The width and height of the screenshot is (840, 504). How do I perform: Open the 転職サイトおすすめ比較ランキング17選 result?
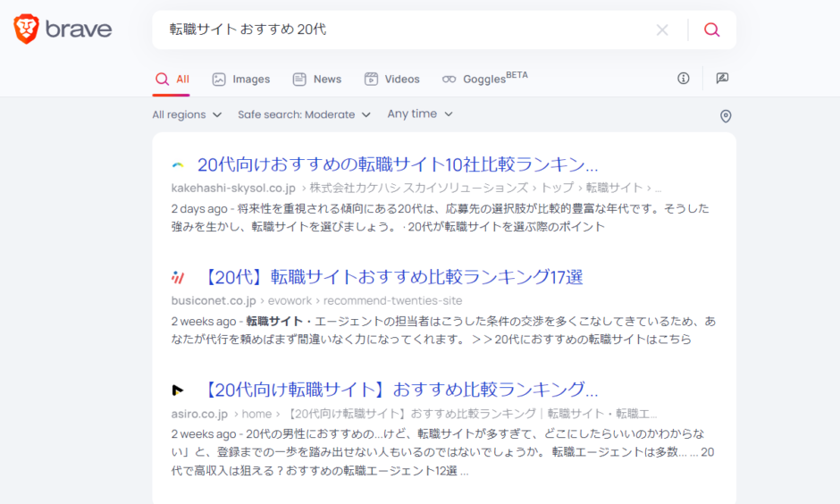[x=392, y=277]
